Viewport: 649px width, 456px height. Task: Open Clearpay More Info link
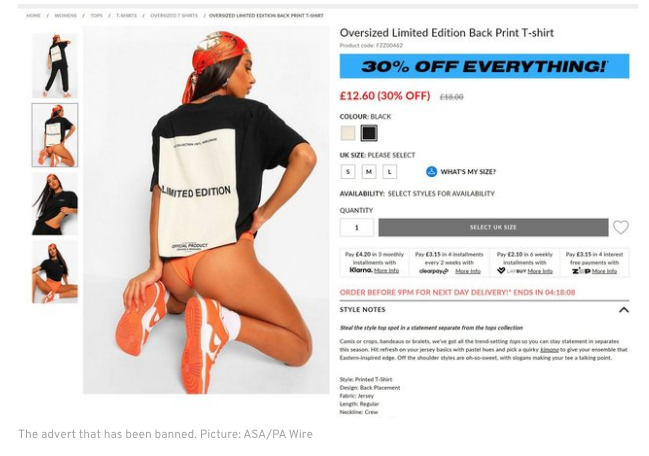(x=468, y=271)
